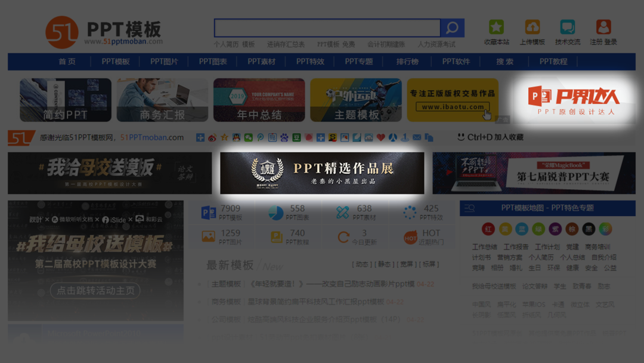Open the 7909 PPT模板 counter icon
The width and height of the screenshot is (644, 363).
tap(209, 213)
